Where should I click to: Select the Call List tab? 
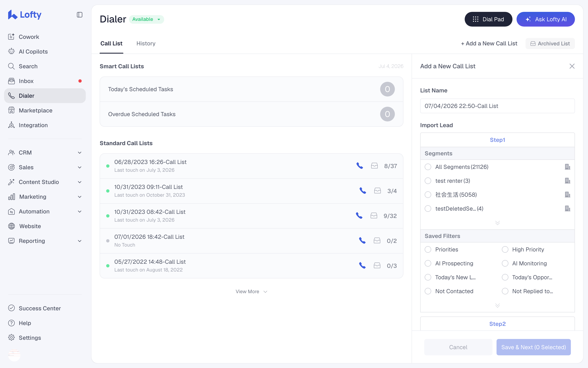click(111, 43)
